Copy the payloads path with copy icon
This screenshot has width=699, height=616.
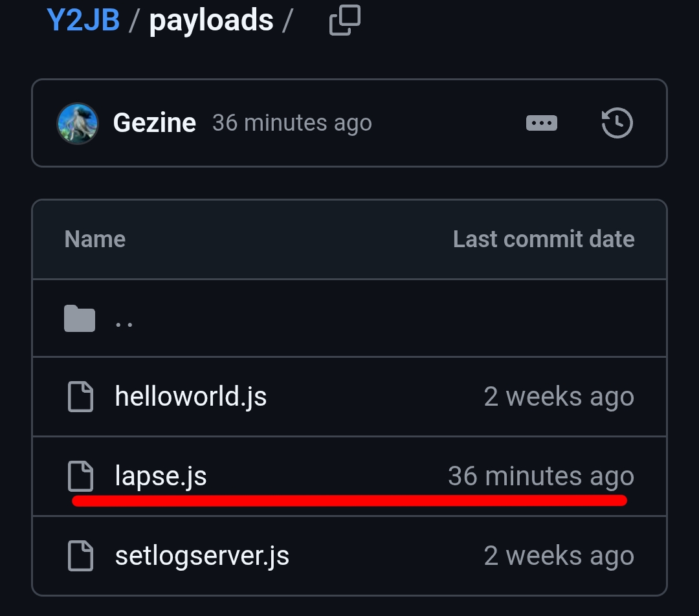click(344, 21)
